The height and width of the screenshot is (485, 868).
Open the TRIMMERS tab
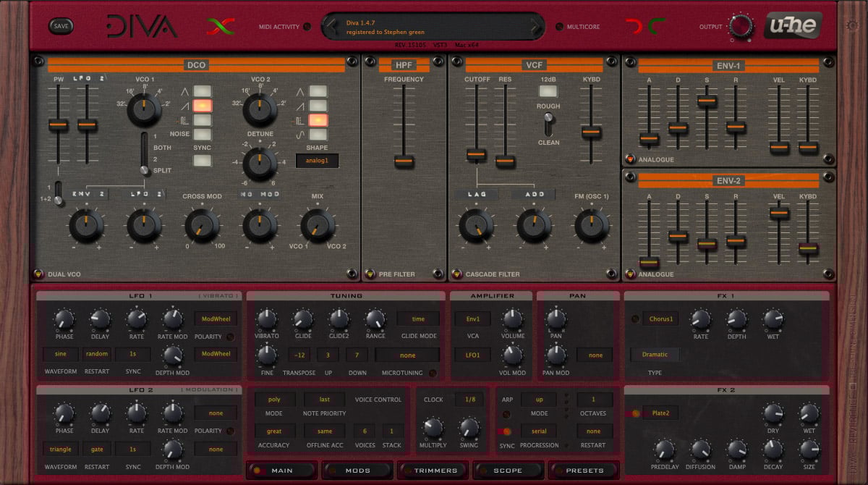tap(433, 471)
